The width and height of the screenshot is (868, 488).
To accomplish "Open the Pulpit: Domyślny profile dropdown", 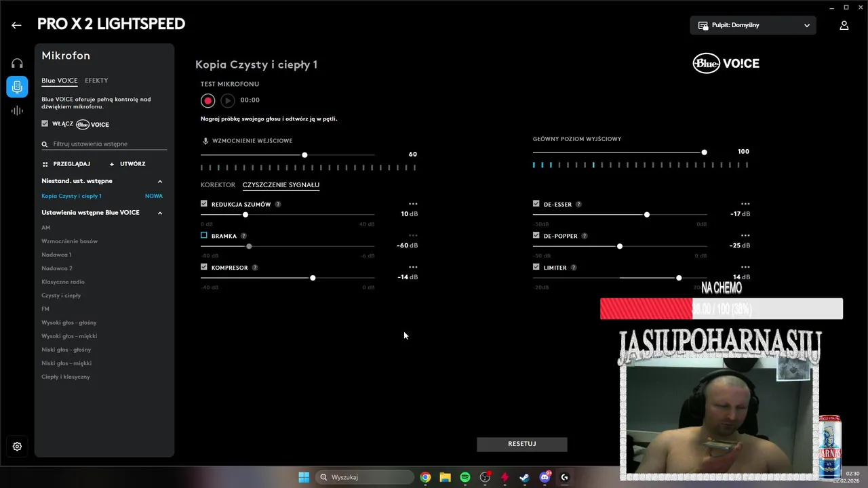I will 753,25.
